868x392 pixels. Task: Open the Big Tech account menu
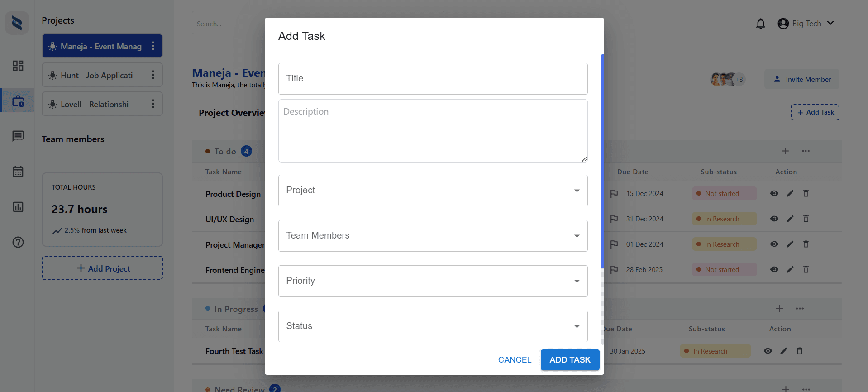(x=806, y=24)
